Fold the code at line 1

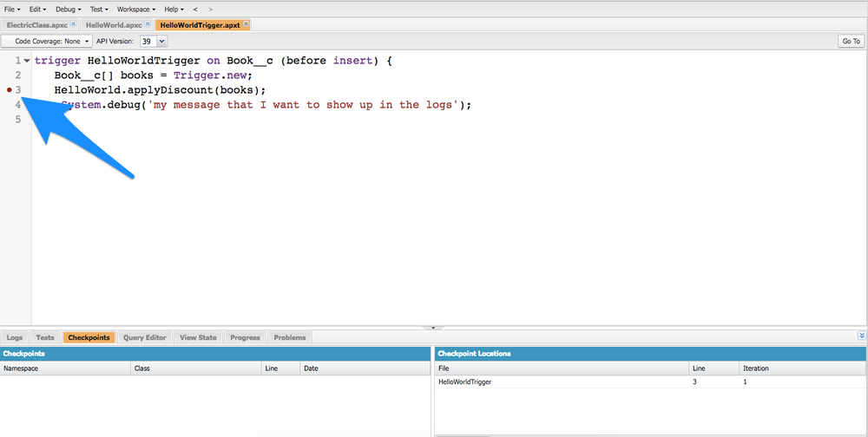click(27, 61)
